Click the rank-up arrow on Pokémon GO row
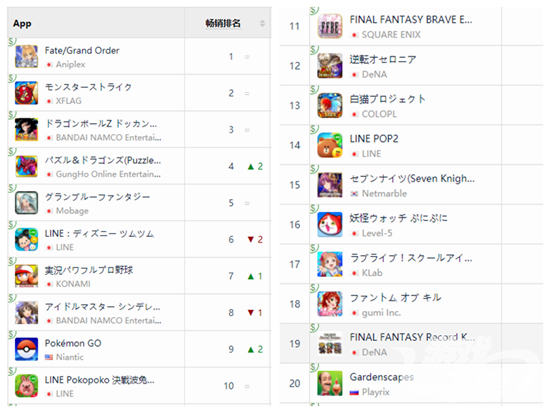The image size is (550, 413). click(250, 349)
